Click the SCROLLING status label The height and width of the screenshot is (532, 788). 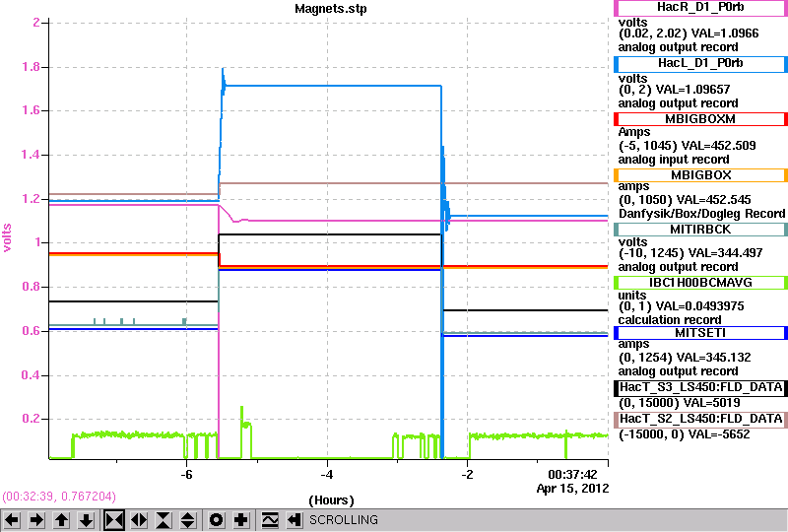tap(344, 520)
